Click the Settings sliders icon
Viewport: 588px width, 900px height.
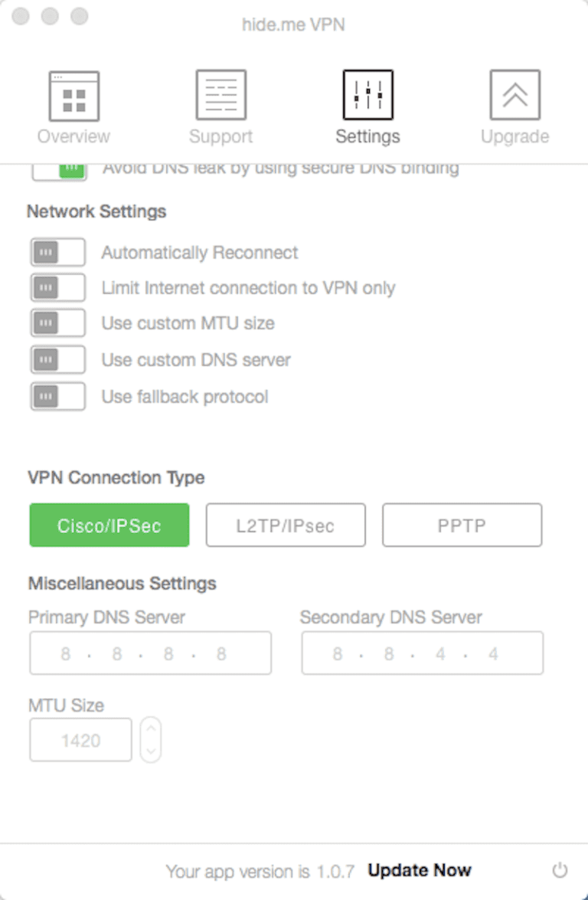pos(367,93)
